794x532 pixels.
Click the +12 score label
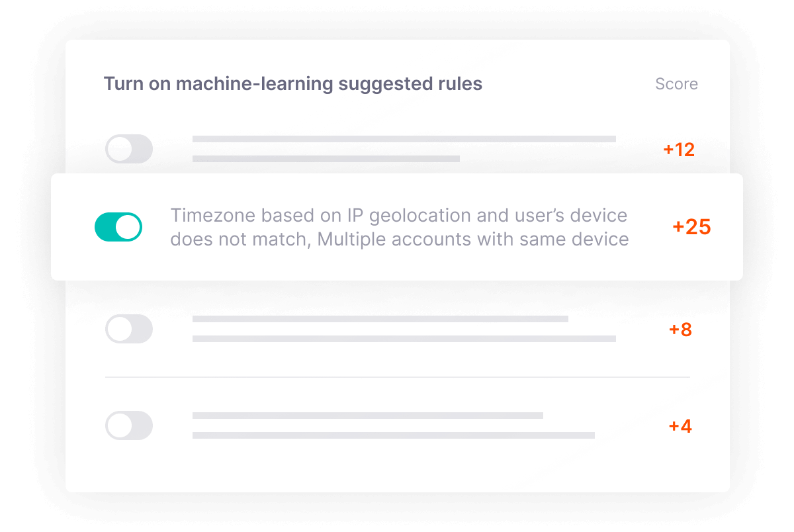point(679,149)
